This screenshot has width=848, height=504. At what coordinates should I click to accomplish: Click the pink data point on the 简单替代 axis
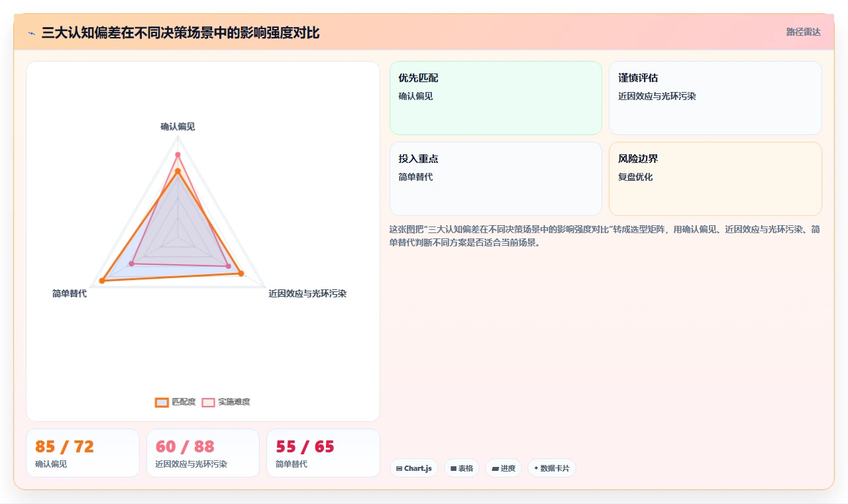coord(131,264)
